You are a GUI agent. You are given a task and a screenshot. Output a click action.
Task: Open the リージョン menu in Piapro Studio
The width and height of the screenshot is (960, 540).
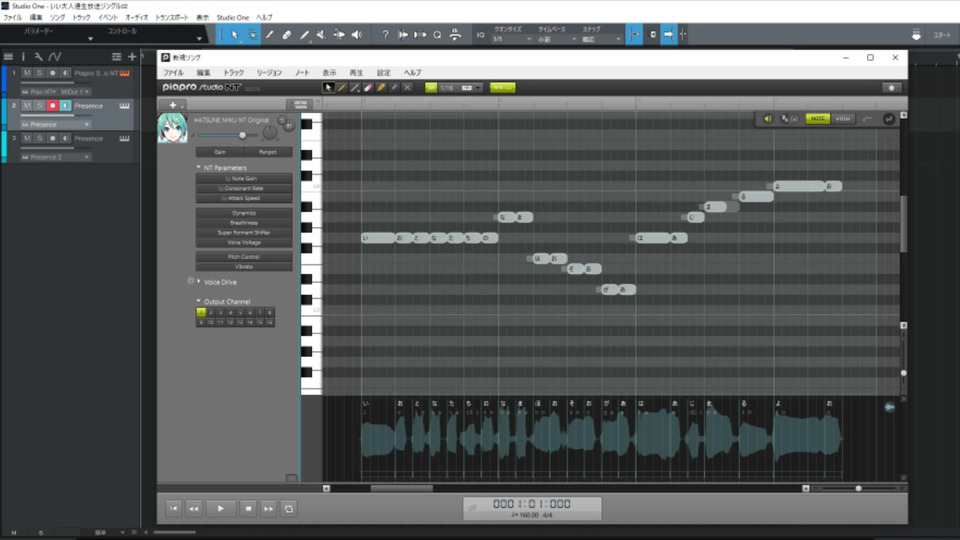[269, 72]
